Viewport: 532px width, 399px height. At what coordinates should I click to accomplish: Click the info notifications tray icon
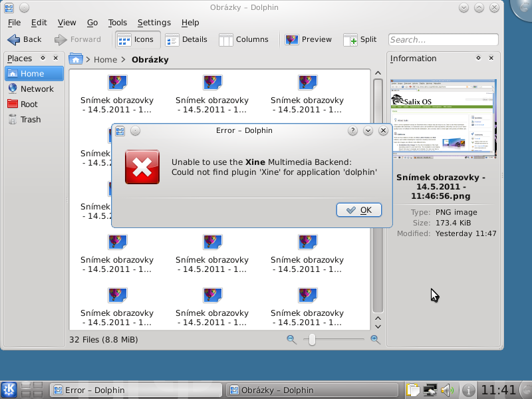click(x=469, y=390)
